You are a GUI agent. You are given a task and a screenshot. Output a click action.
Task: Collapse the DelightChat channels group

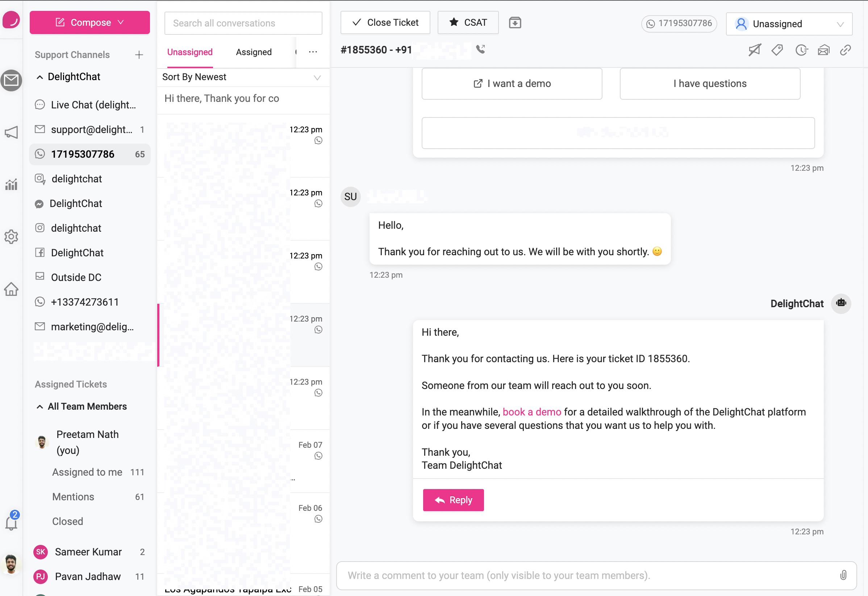click(x=39, y=77)
